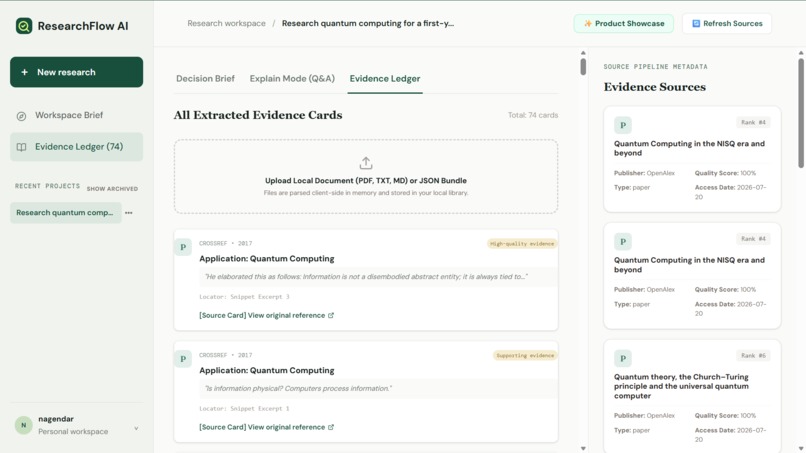
Task: Click the compass icon beside Workspace Brief
Action: pyautogui.click(x=21, y=116)
